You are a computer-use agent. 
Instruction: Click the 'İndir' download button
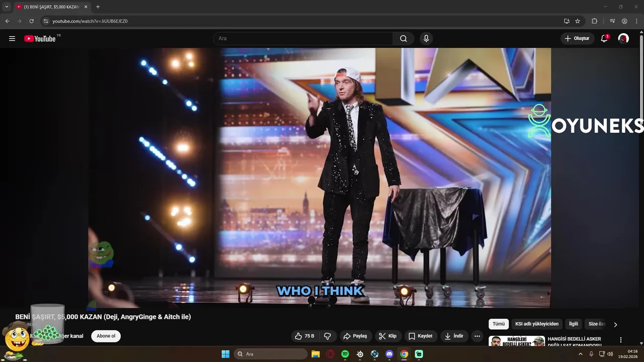pos(454,336)
